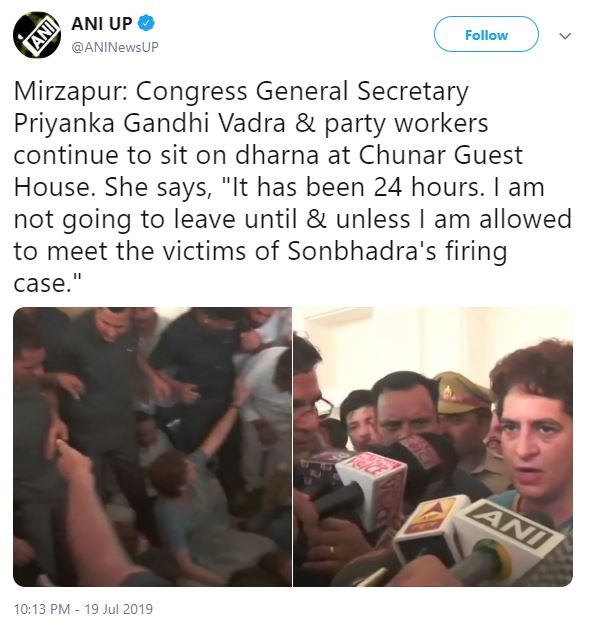Click the blue verified badge
Image resolution: width=605 pixels, height=626 pixels.
pos(146,24)
